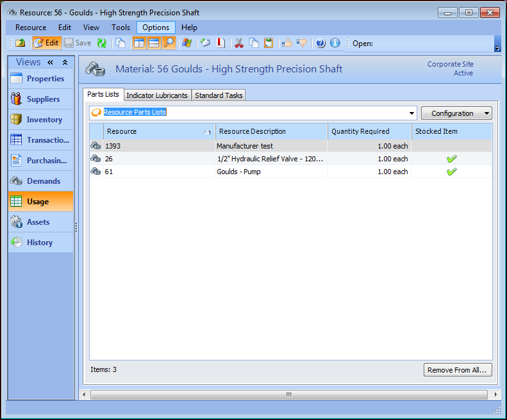Viewport: 507px width, 420px height.
Task: Click the Edit button in toolbar
Action: (x=46, y=43)
